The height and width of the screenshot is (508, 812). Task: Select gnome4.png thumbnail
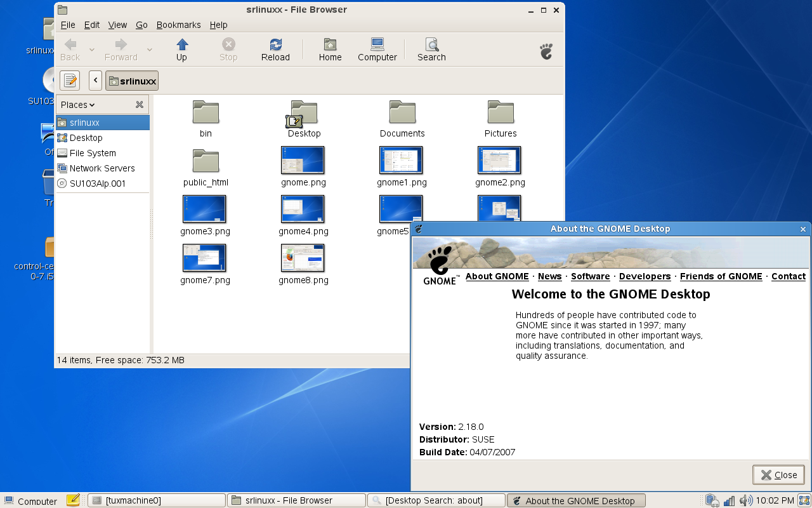click(303, 209)
